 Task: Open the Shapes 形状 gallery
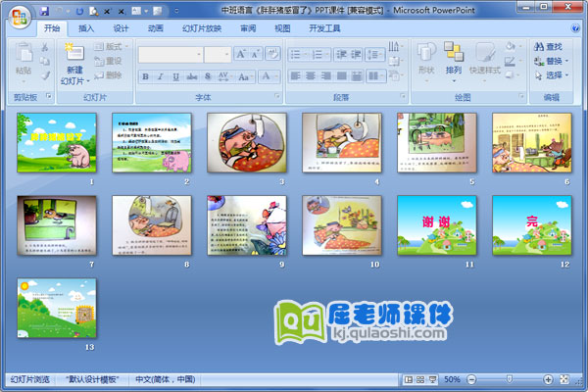426,62
